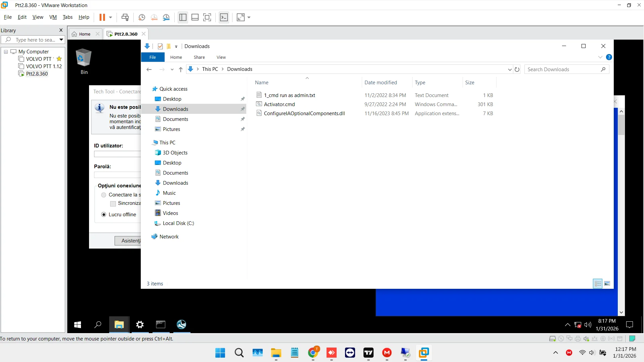This screenshot has width=644, height=362.
Task: Select the 'Lucru offline' radio button
Action: [x=104, y=214]
